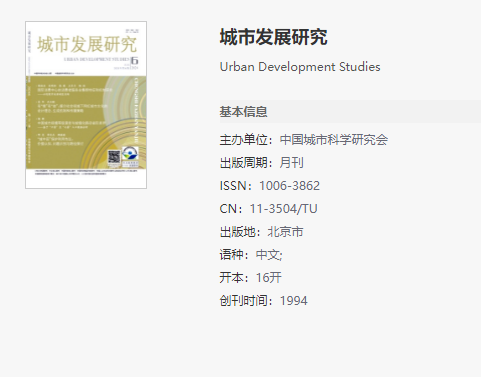481x377 pixels.
Task: Click the Urban Development Studies subtitle
Action: click(x=300, y=67)
